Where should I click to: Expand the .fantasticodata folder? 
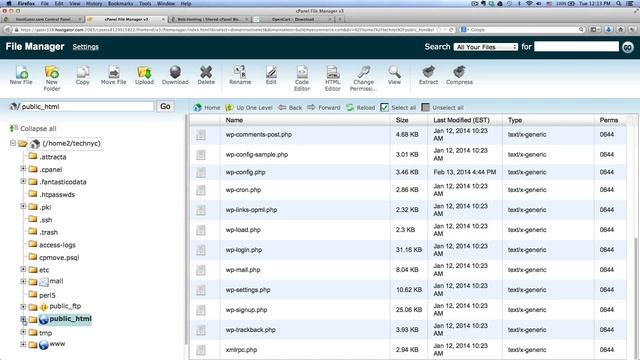(23, 181)
